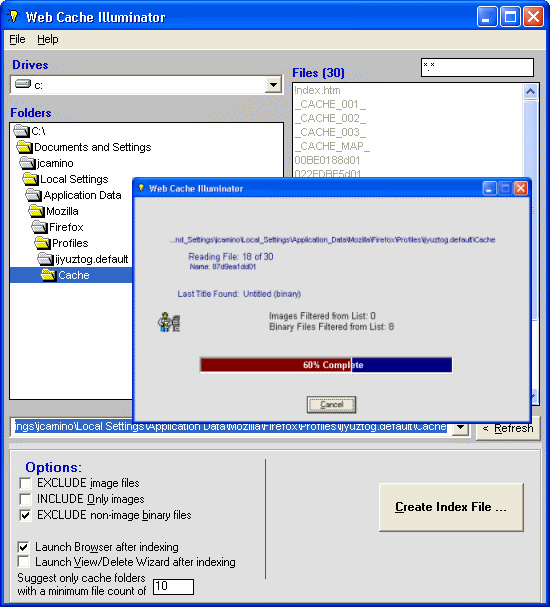Click folder icon beside Documents and Settings

pyautogui.click(x=24, y=147)
